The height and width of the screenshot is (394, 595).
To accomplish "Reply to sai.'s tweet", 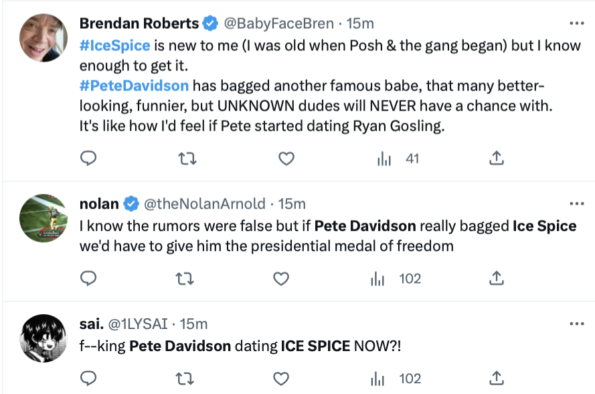I will click(x=88, y=378).
